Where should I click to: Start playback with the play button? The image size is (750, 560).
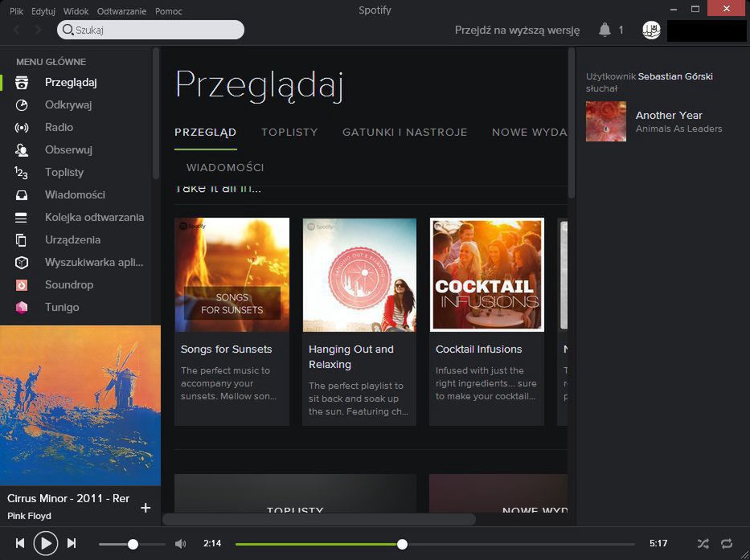pyautogui.click(x=46, y=543)
